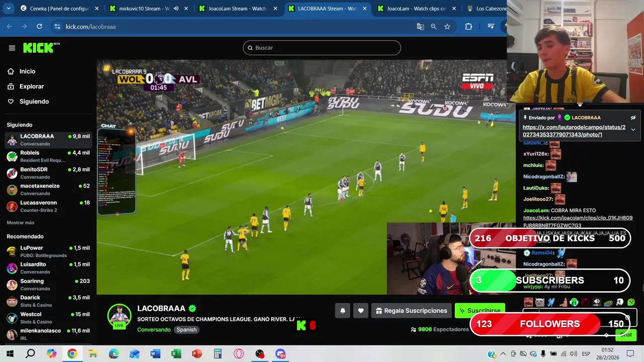Open the zoom magnifier icon in address bar

click(434, 27)
